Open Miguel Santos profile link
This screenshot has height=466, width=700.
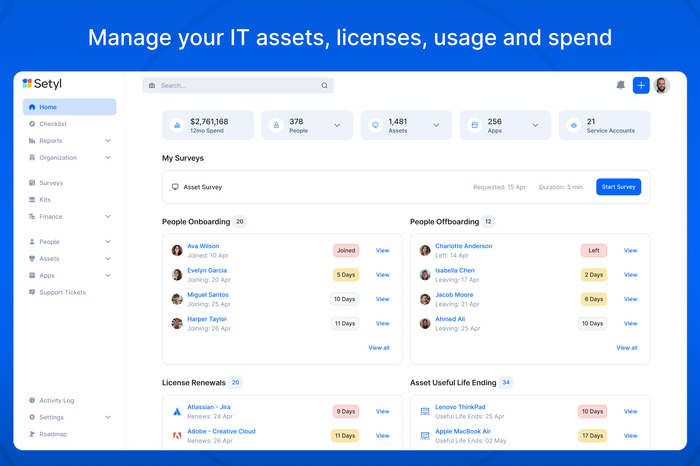208,295
